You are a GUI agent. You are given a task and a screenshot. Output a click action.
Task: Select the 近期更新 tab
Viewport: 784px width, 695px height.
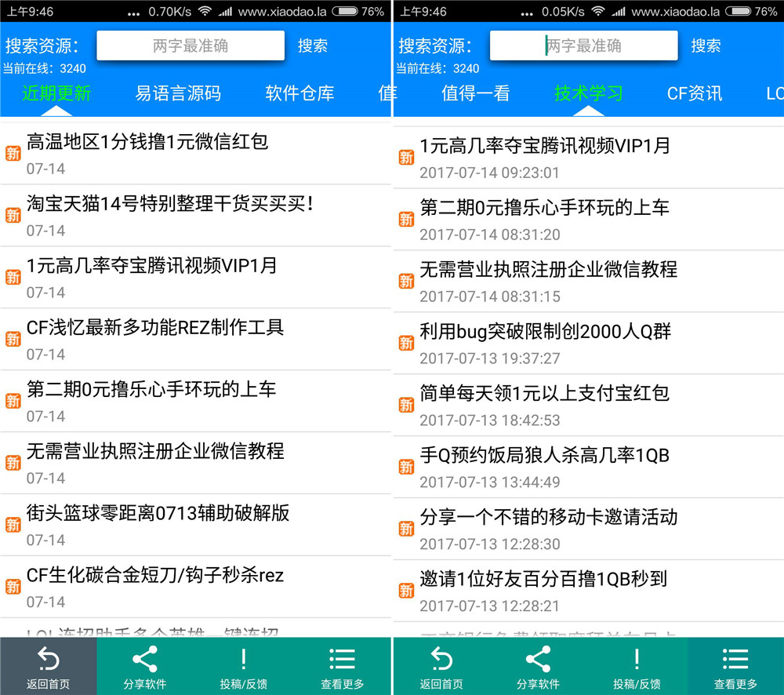[56, 93]
